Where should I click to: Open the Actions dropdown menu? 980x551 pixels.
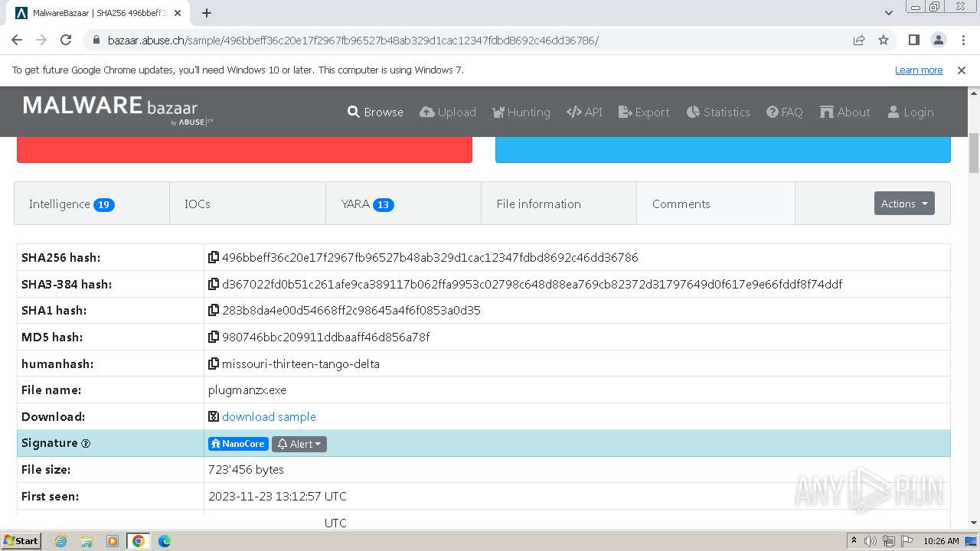click(904, 204)
